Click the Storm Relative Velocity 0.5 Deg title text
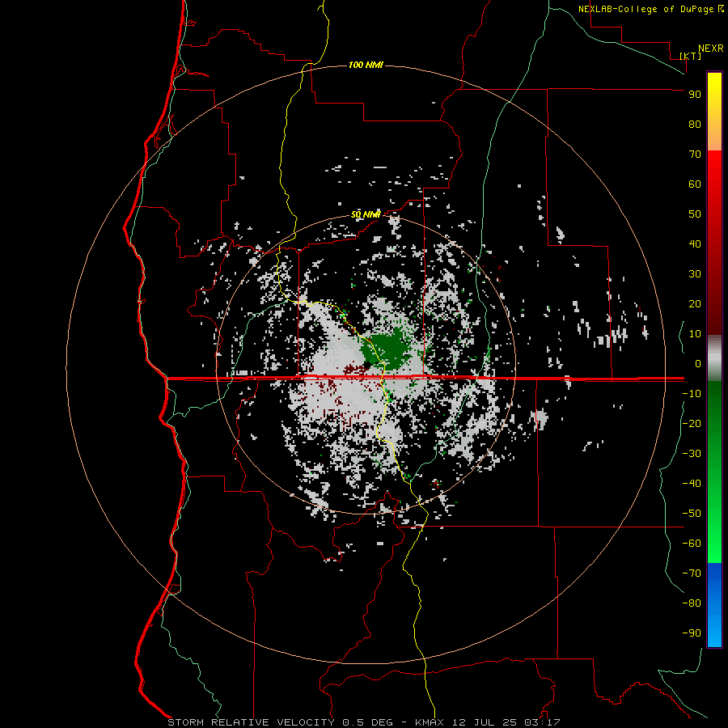728x728 pixels. [280, 722]
